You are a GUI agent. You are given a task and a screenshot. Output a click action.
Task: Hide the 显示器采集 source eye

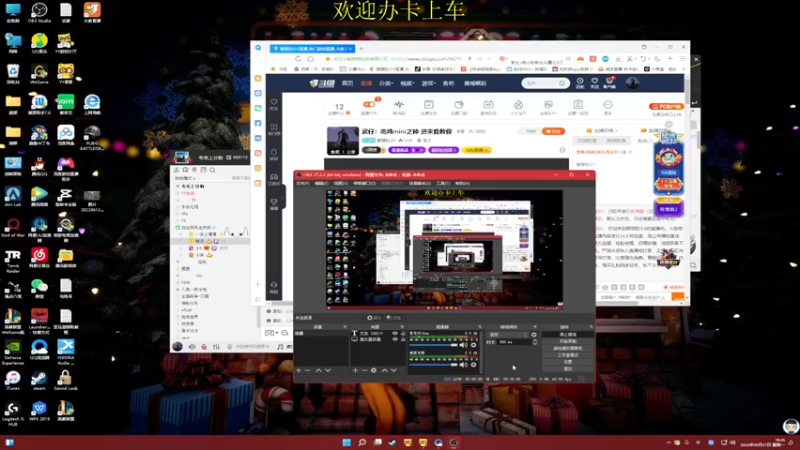coord(395,340)
